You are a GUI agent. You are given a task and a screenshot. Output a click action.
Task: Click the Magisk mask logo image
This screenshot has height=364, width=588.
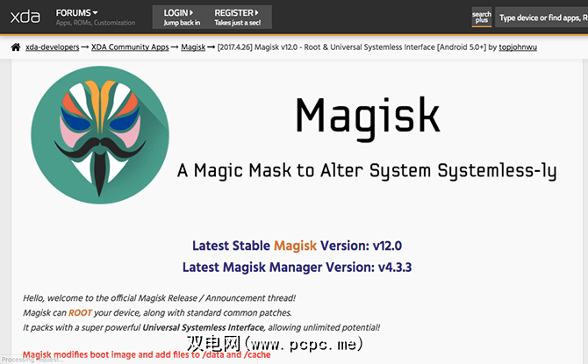[x=100, y=135]
